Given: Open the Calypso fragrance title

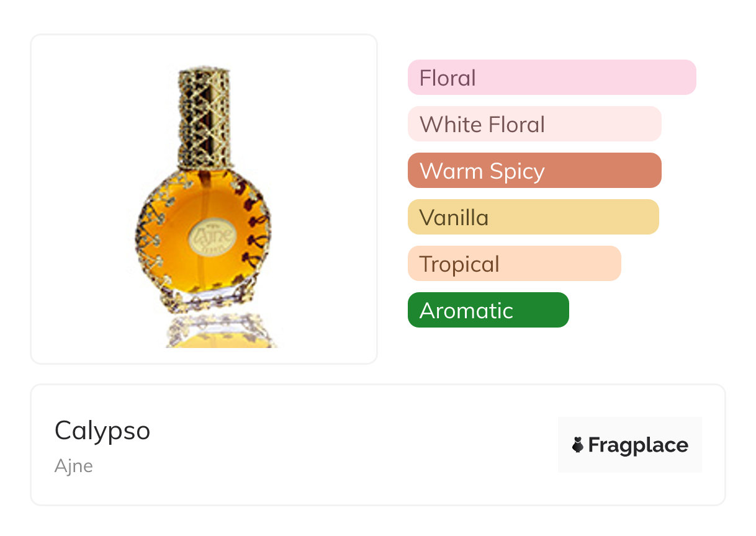Looking at the screenshot, I should pos(102,430).
